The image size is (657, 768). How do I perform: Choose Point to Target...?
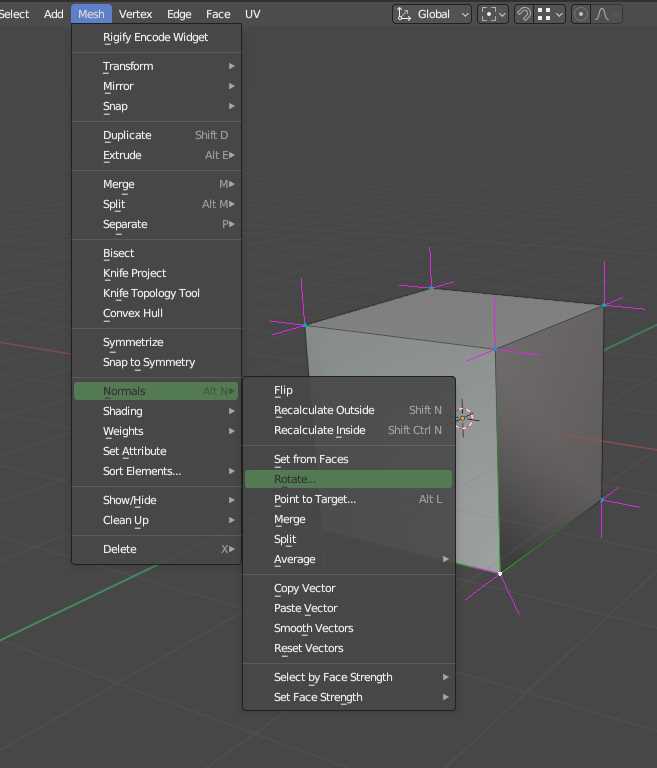349,499
